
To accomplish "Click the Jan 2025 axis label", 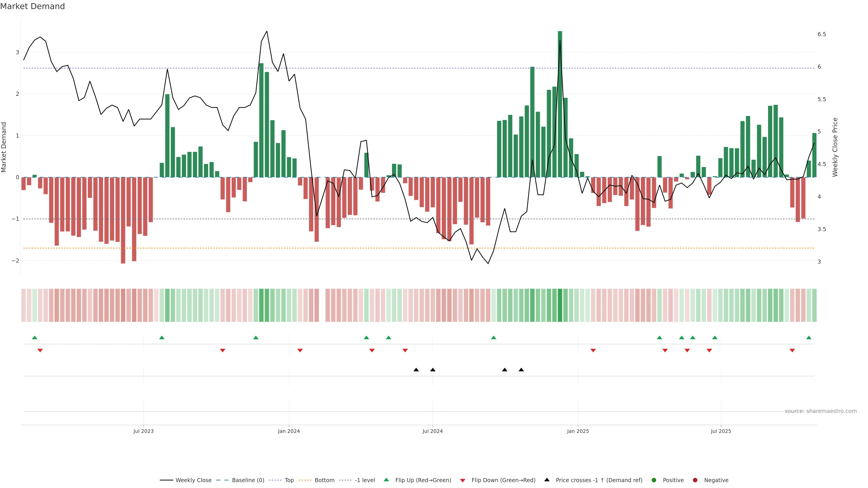I will 578,431.
